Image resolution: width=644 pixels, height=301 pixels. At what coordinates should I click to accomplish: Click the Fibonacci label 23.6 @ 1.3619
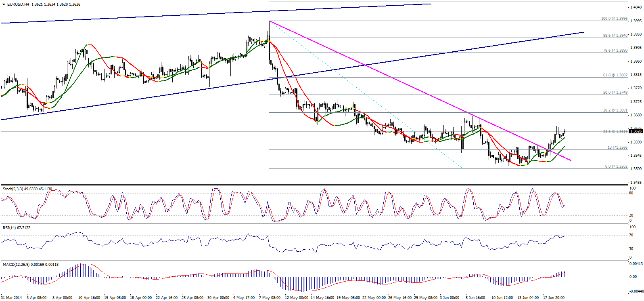point(615,132)
